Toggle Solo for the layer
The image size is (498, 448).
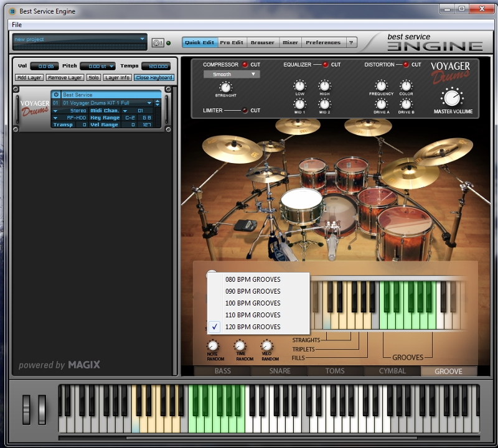93,78
